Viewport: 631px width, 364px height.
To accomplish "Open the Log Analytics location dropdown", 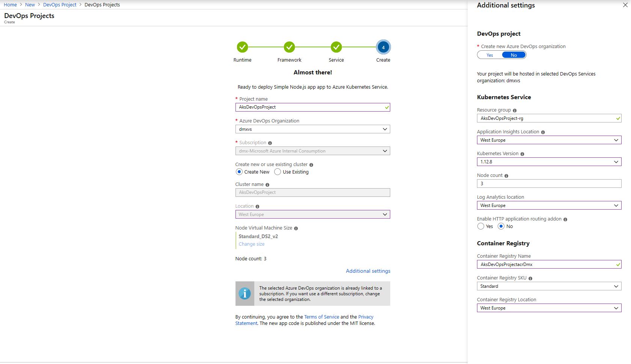I will point(549,205).
